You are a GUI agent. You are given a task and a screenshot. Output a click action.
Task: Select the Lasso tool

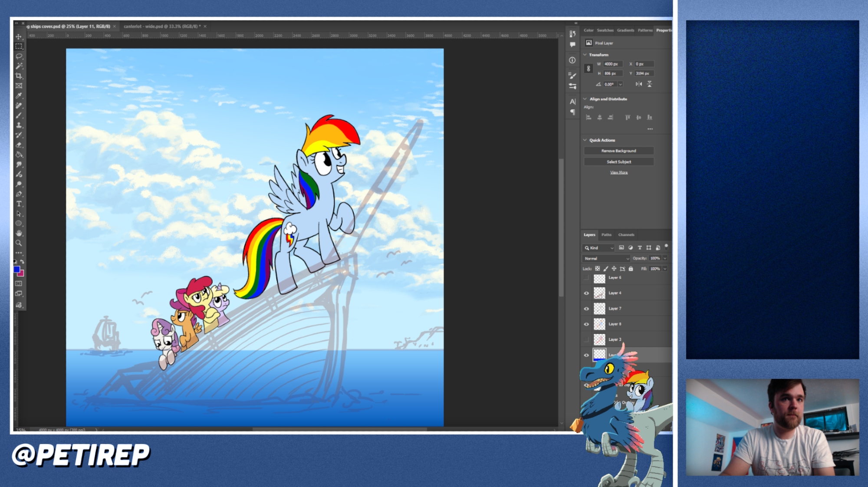pos(19,56)
